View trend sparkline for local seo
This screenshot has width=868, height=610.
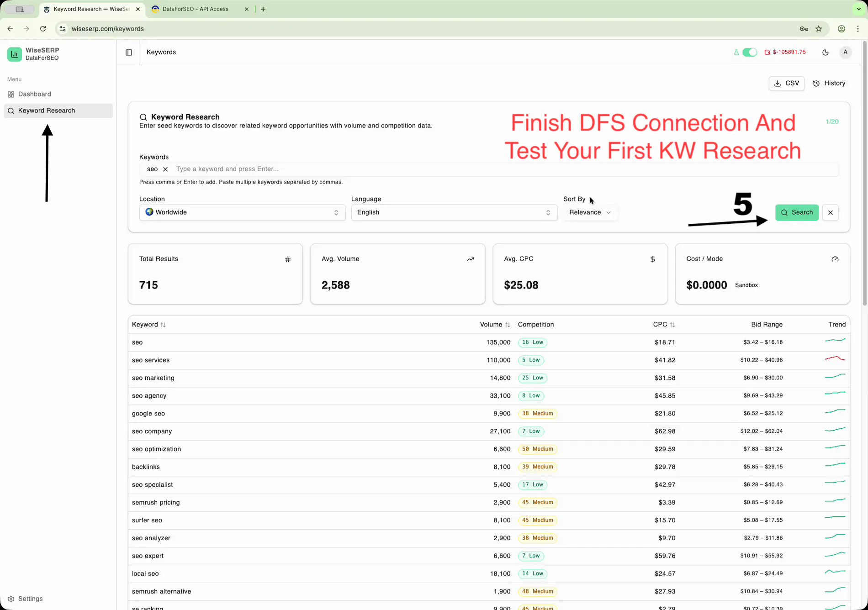click(x=835, y=572)
